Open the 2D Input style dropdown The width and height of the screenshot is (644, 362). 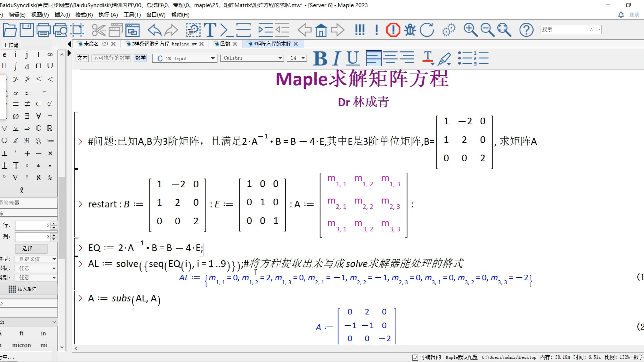tap(184, 58)
